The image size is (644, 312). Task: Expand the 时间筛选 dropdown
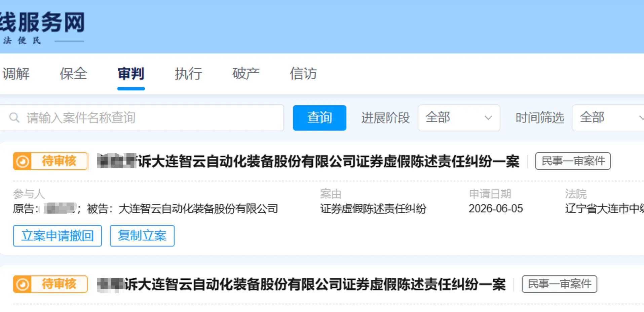pyautogui.click(x=608, y=118)
